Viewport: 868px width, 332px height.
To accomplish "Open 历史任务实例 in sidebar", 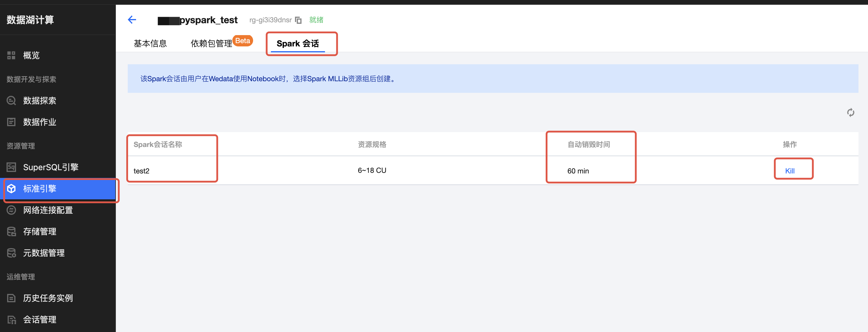I will click(48, 298).
